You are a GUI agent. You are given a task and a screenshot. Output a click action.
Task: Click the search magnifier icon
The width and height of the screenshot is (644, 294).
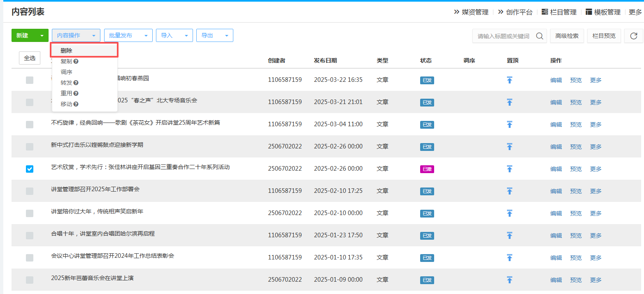[x=539, y=36]
